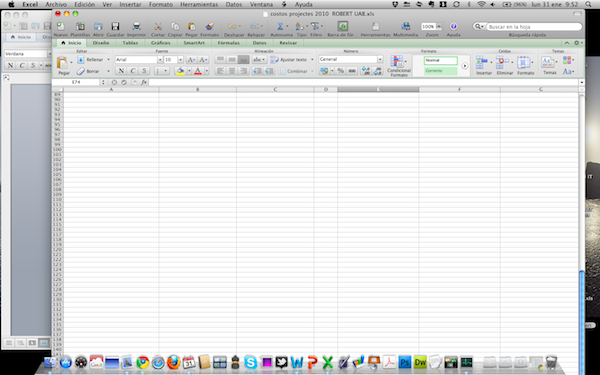Expand the zoom 100% dropdown

pyautogui.click(x=439, y=26)
